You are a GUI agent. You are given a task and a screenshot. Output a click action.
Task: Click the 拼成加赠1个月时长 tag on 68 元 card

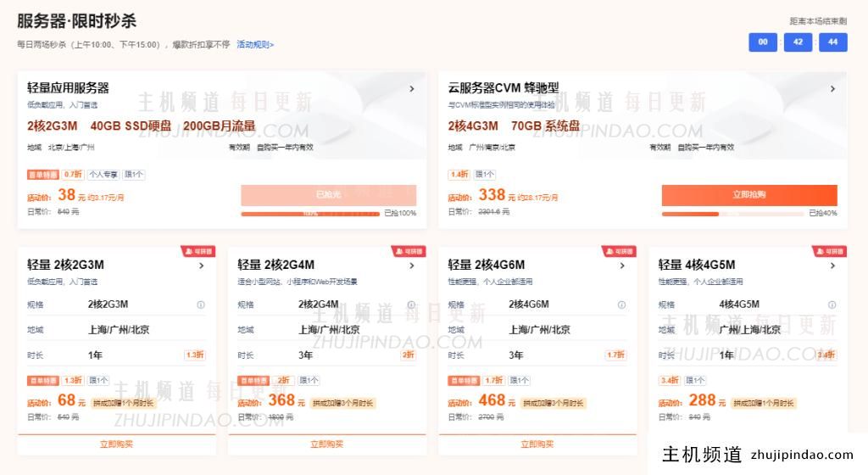pos(123,403)
